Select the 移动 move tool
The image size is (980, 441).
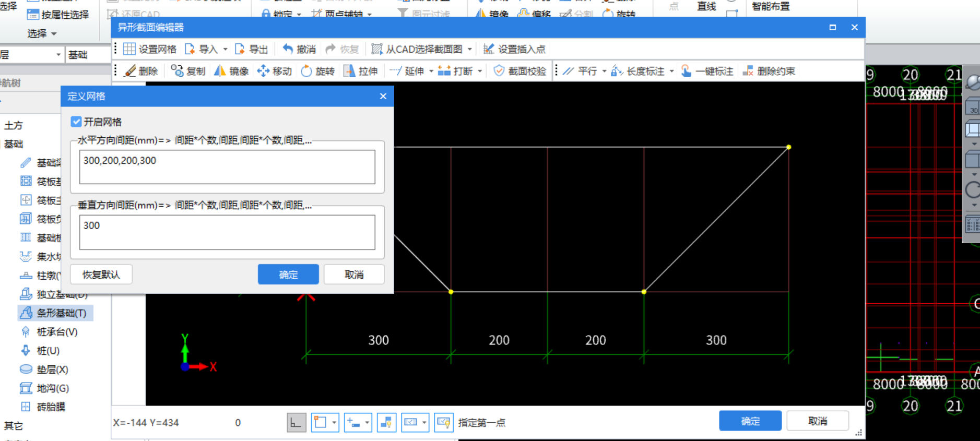click(x=275, y=71)
